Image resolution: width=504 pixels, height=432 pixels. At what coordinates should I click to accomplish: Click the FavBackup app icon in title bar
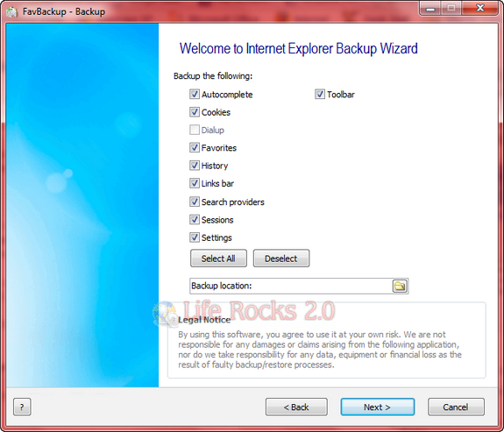12,12
